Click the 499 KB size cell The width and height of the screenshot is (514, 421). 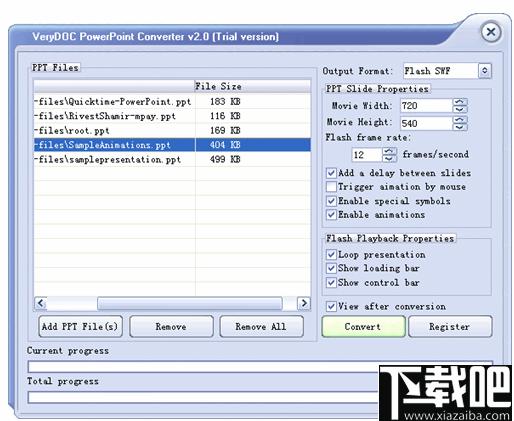[225, 159]
